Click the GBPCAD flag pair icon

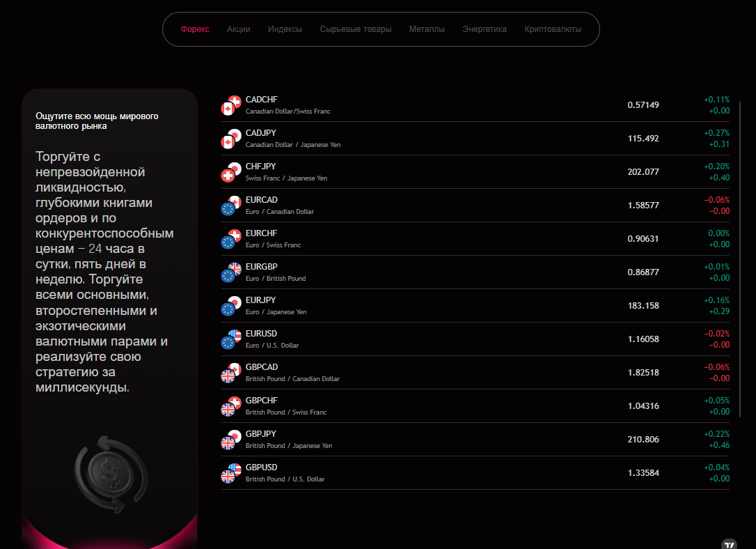click(x=231, y=373)
